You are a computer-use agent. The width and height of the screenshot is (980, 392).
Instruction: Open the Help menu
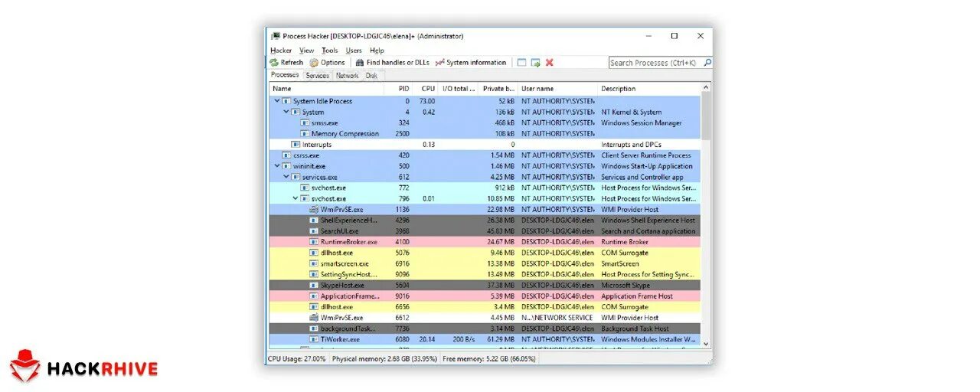coord(377,51)
